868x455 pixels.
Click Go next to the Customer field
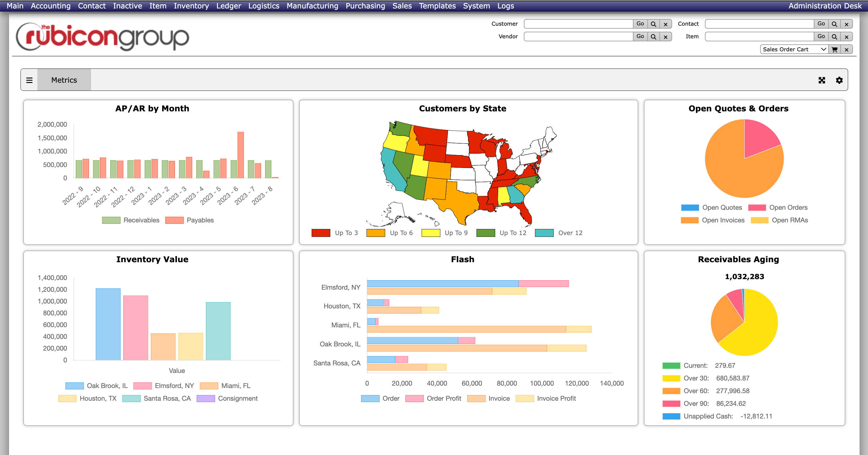pyautogui.click(x=640, y=24)
